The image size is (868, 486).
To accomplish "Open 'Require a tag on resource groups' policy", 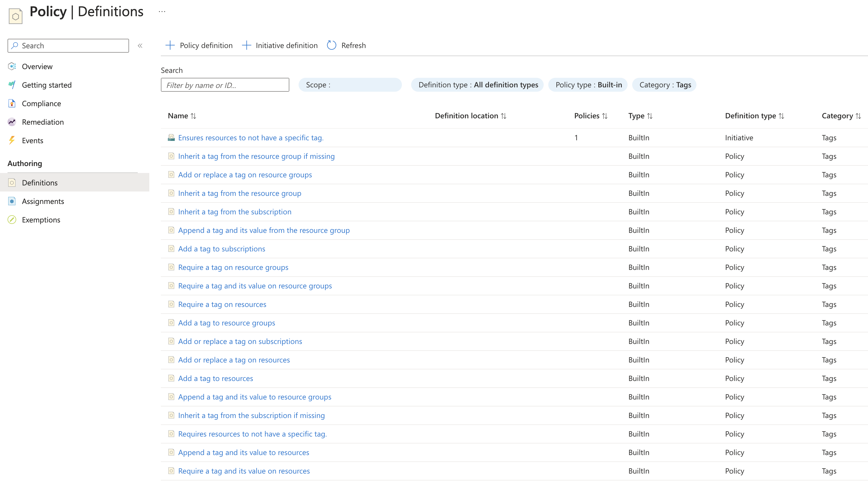I will (x=233, y=267).
